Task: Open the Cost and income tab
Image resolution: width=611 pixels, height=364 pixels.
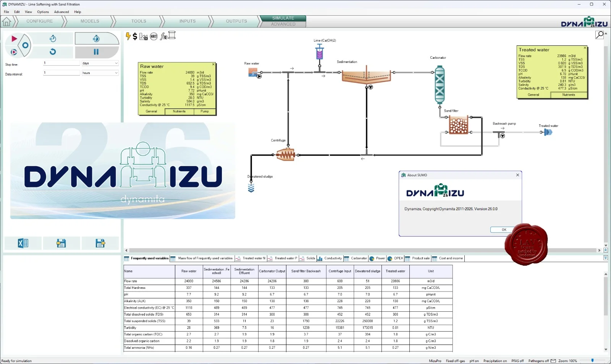Action: click(x=448, y=258)
